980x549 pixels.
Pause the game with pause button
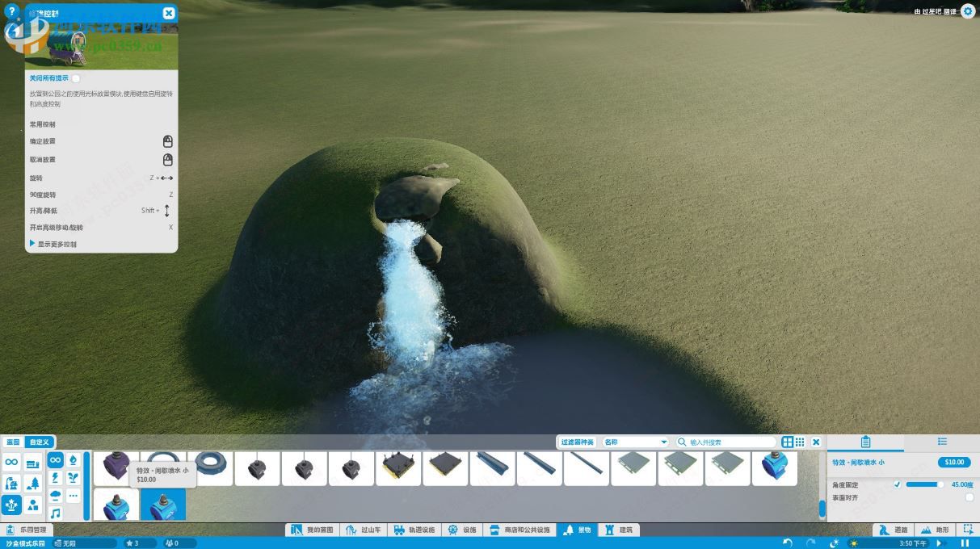[965, 543]
